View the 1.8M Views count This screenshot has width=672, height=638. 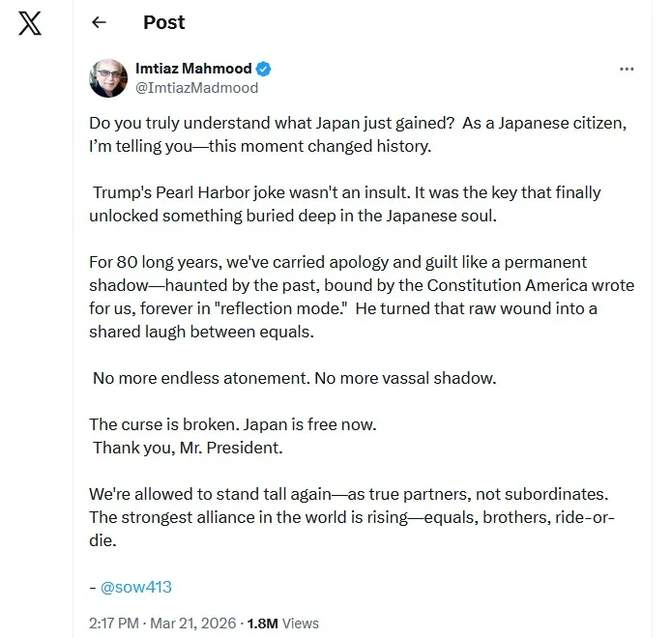point(282,623)
